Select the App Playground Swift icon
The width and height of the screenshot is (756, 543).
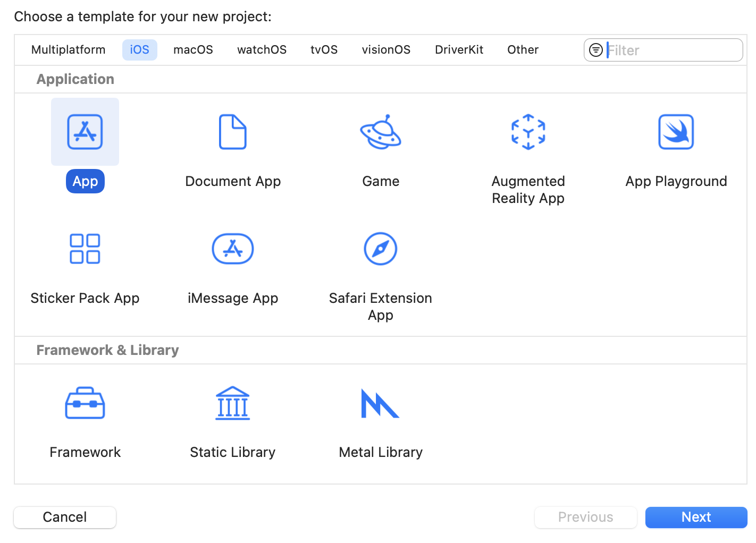[x=676, y=132]
